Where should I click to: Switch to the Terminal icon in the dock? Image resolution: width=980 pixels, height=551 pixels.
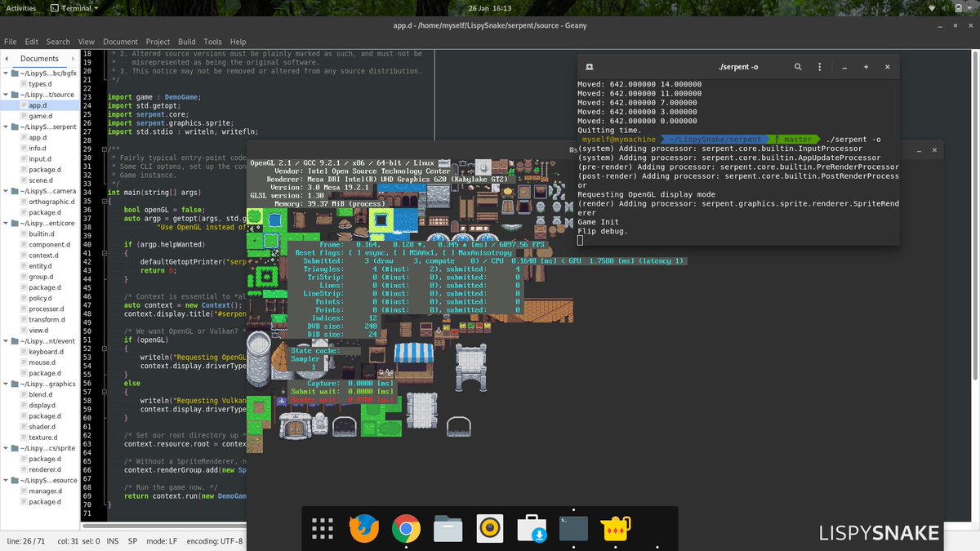pos(573,529)
